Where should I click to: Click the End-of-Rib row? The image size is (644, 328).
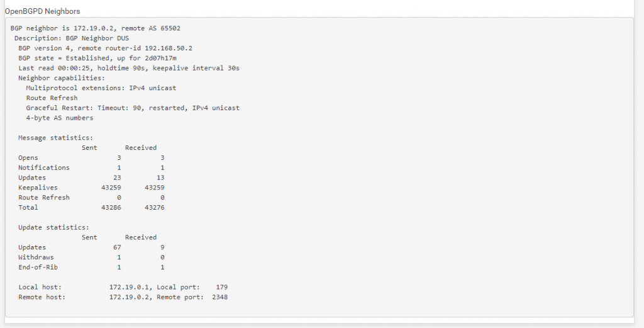coord(91,267)
